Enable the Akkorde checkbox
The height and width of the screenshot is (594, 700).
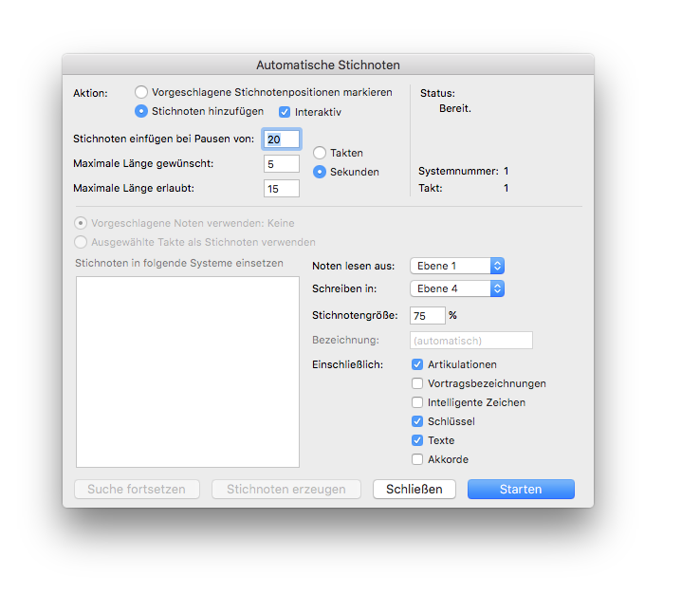point(417,459)
